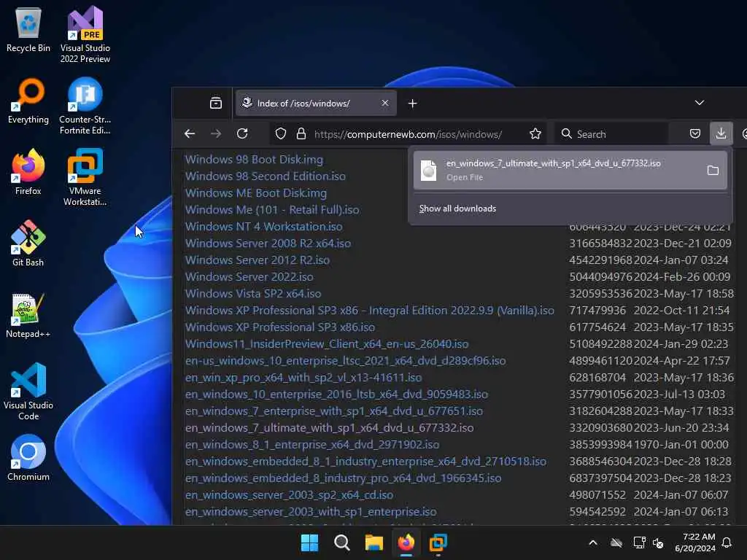Open the Save to Pocket icon
Image resolution: width=747 pixels, height=560 pixels.
point(695,134)
